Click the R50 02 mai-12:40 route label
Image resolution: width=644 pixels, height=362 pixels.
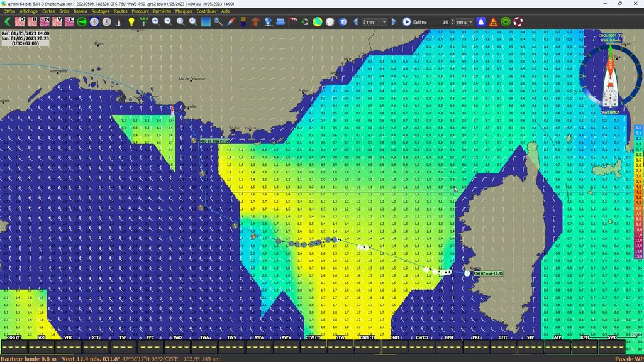(488, 273)
